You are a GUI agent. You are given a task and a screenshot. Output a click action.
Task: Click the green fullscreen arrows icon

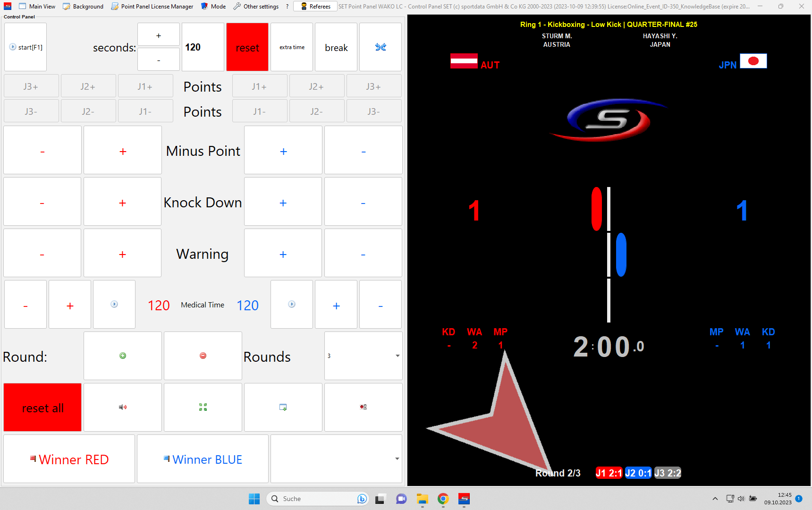(203, 407)
